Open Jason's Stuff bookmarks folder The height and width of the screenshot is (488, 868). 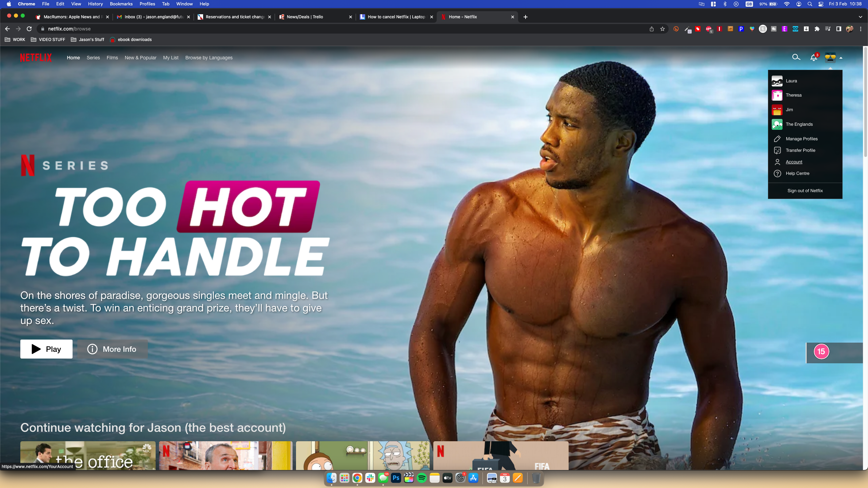(87, 40)
